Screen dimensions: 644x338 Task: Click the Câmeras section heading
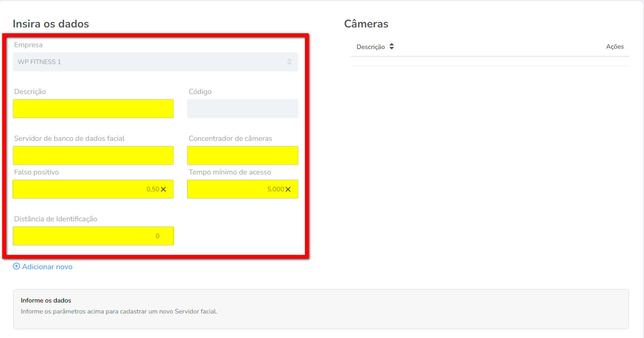tap(366, 24)
